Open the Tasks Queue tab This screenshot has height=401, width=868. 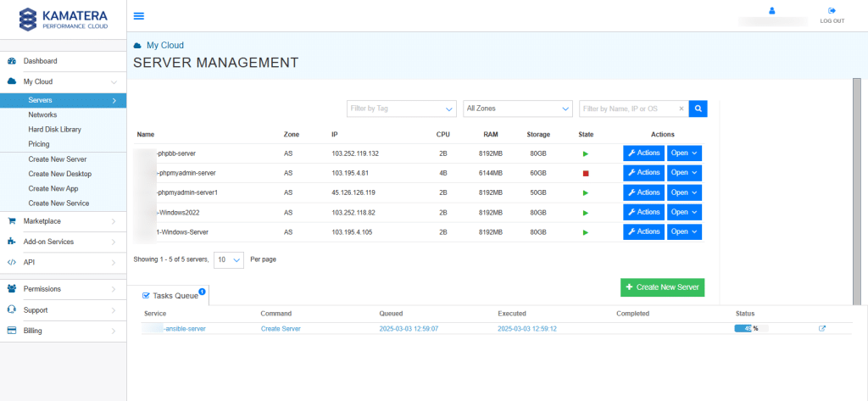170,295
